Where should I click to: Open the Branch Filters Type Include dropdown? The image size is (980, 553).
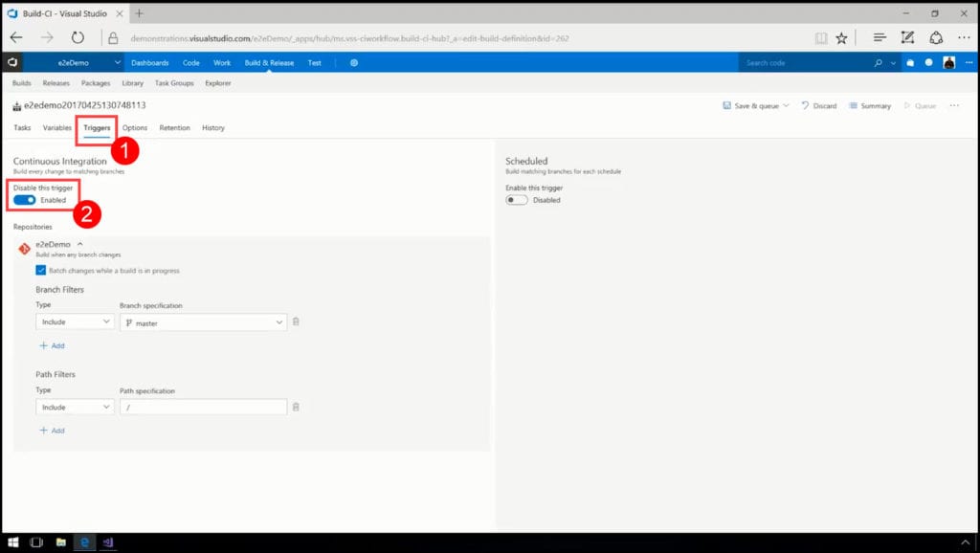pyautogui.click(x=75, y=321)
